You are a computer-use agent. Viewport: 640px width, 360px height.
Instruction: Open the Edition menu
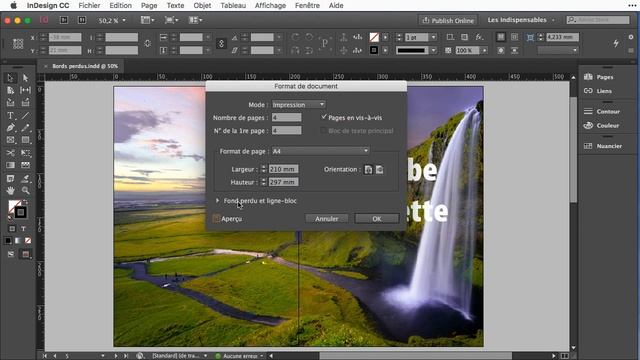click(120, 5)
